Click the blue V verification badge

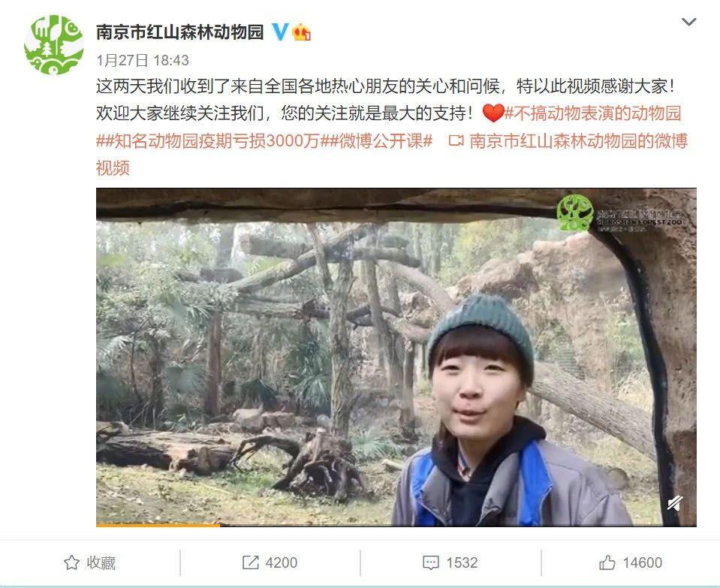(279, 32)
